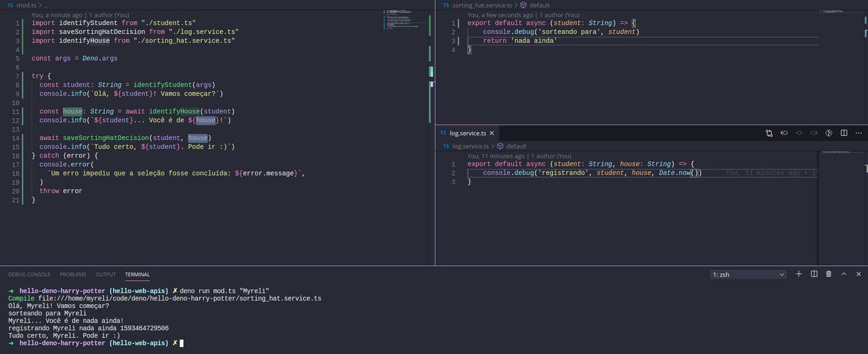Show previous change arrow icon
Image resolution: width=868 pixels, height=354 pixels.
784,133
